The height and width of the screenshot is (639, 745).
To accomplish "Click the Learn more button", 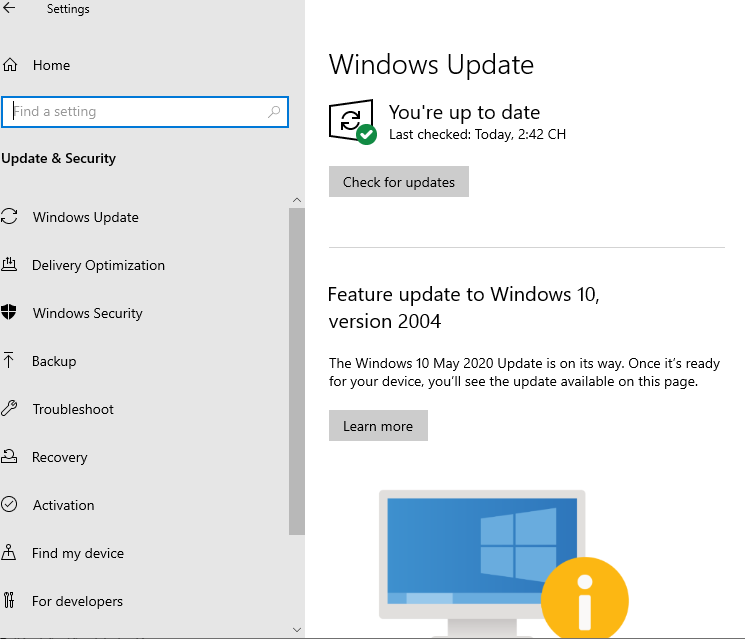I will [x=378, y=426].
